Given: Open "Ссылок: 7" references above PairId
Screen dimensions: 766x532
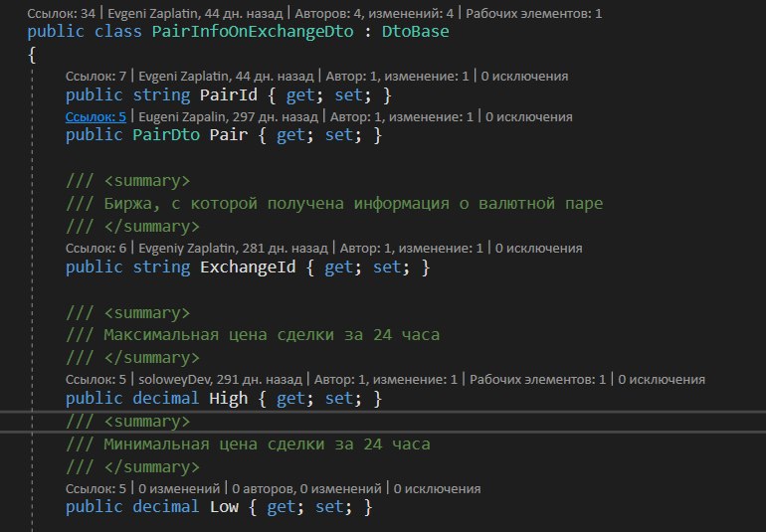Looking at the screenshot, I should point(96,77).
